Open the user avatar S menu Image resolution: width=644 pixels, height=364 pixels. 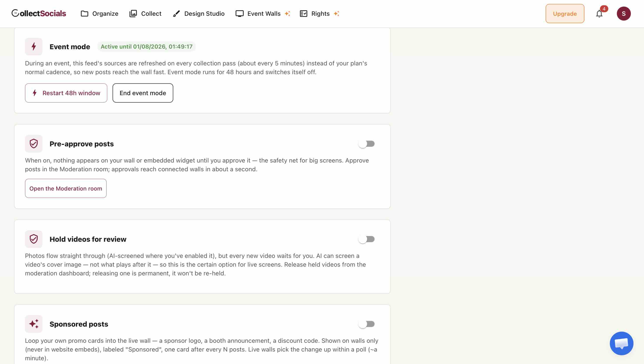click(623, 14)
